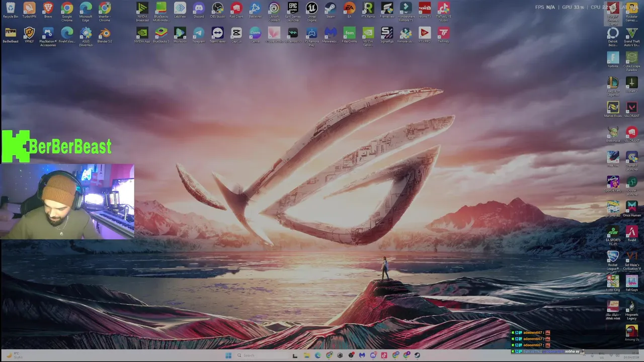Open Hogwarts Legacy desktop icon
Image resolution: width=644 pixels, height=362 pixels.
point(631,310)
